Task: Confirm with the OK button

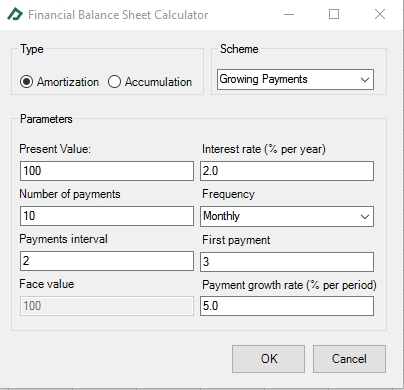Action: pyautogui.click(x=268, y=359)
